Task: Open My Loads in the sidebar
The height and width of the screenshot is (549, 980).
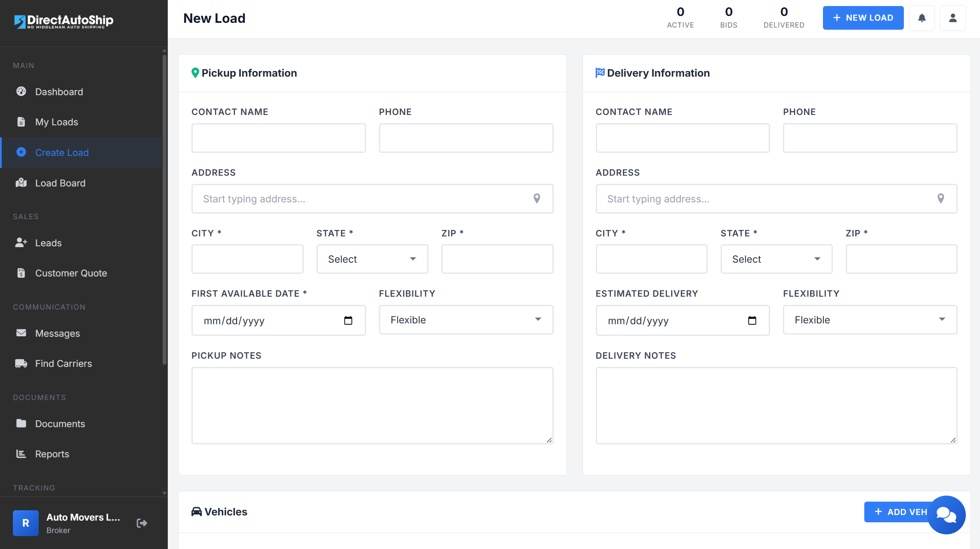Action: pos(82,122)
